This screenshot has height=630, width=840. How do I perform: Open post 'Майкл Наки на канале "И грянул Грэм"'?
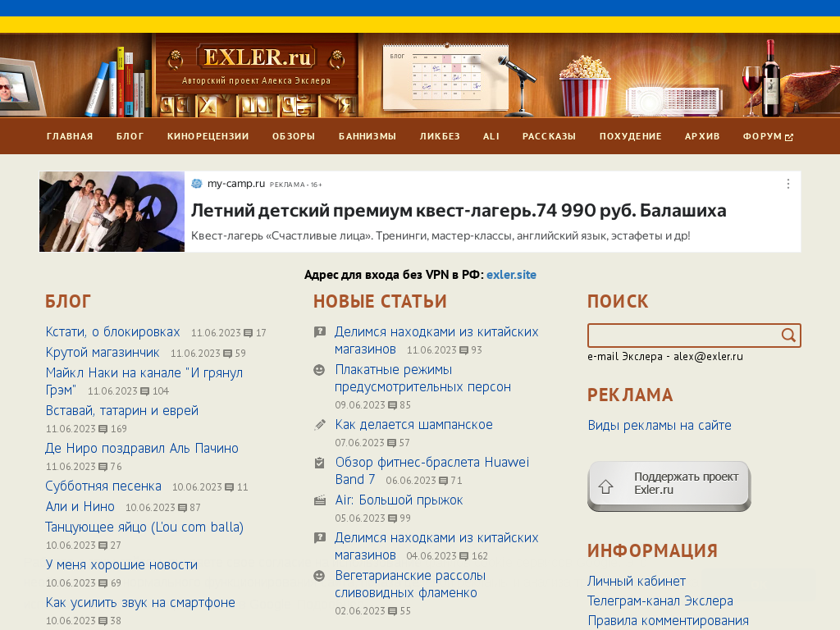144,381
